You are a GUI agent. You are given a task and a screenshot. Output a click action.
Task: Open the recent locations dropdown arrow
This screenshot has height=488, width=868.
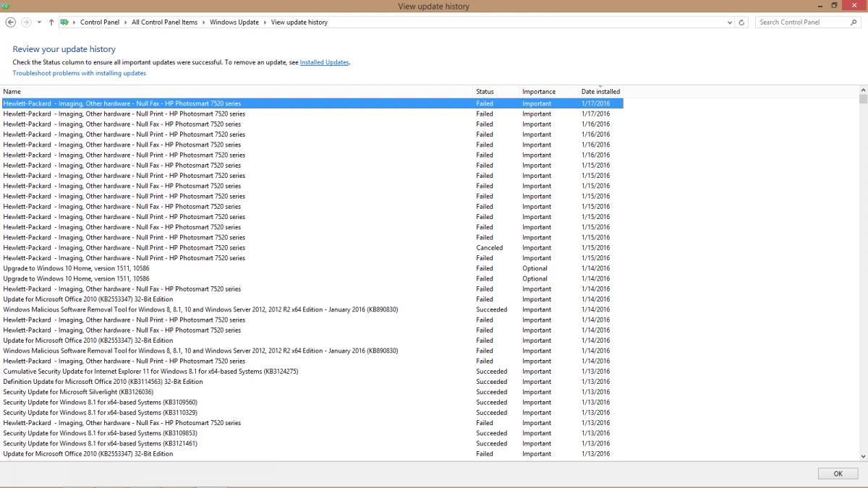pos(39,22)
